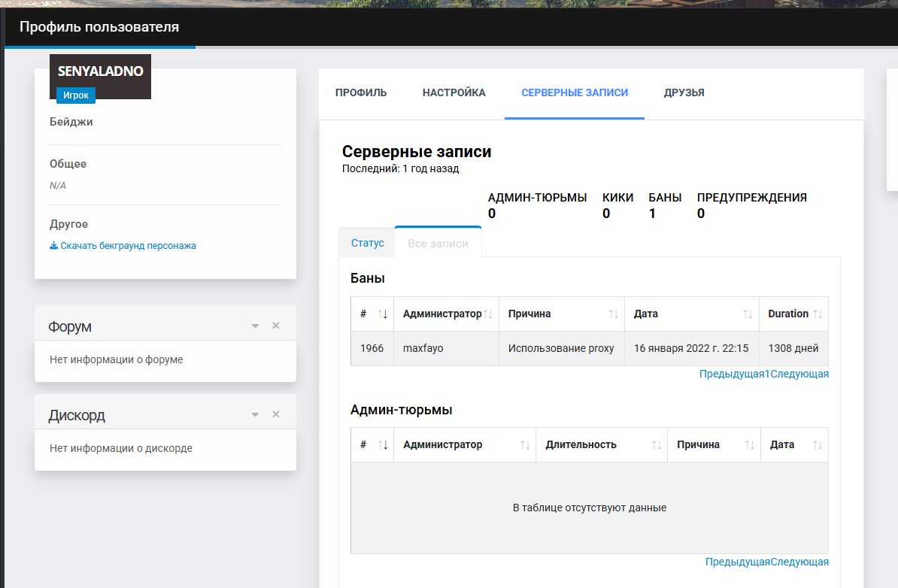Image resolution: width=898 pixels, height=588 pixels.
Task: Click the Кики counter
Action: (x=617, y=205)
